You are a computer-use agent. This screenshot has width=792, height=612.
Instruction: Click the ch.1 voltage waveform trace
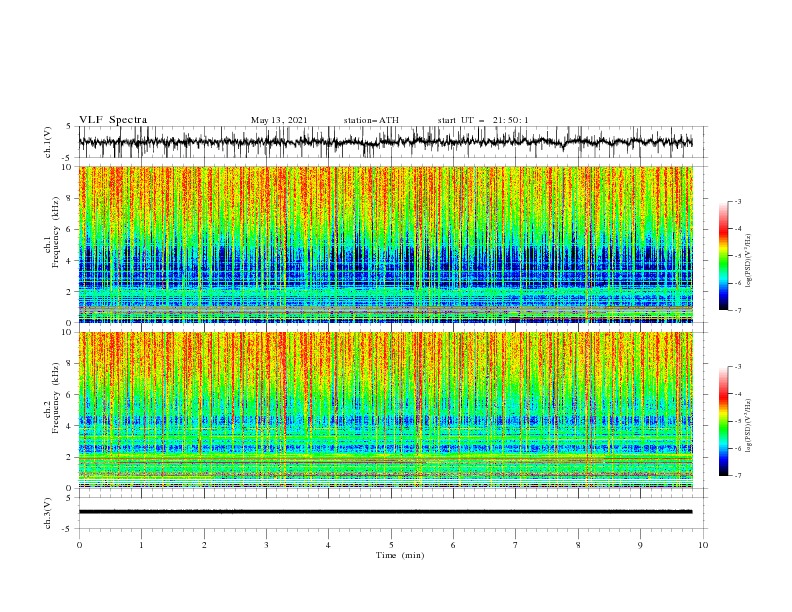click(x=385, y=142)
